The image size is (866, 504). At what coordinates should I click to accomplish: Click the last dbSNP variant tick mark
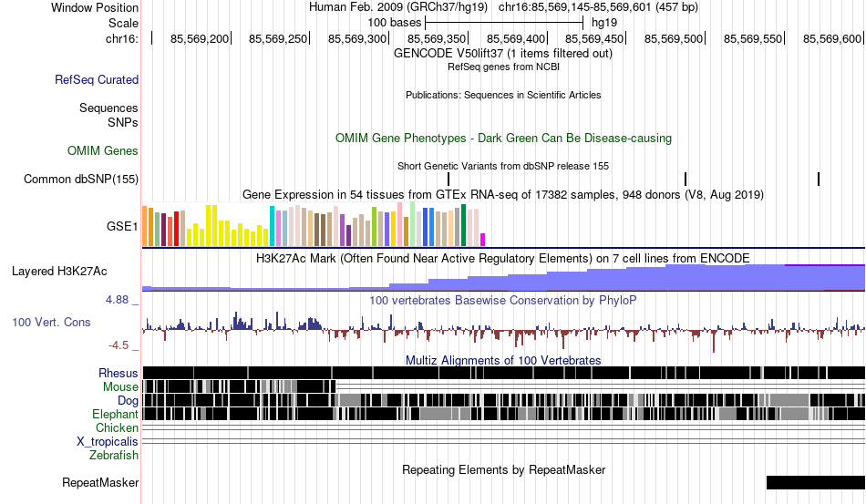pos(819,179)
